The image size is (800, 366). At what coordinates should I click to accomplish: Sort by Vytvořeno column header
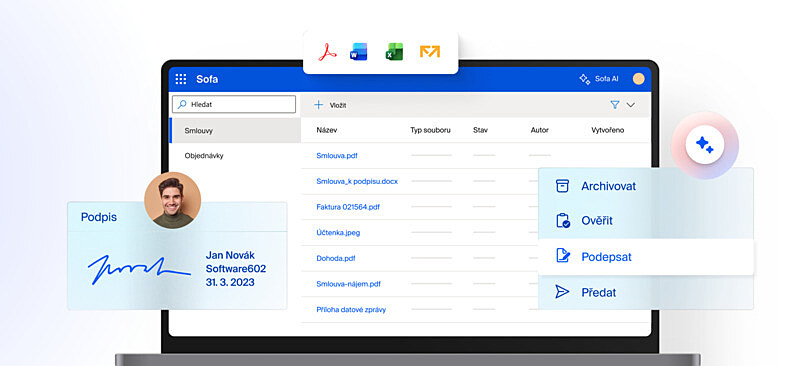(607, 130)
